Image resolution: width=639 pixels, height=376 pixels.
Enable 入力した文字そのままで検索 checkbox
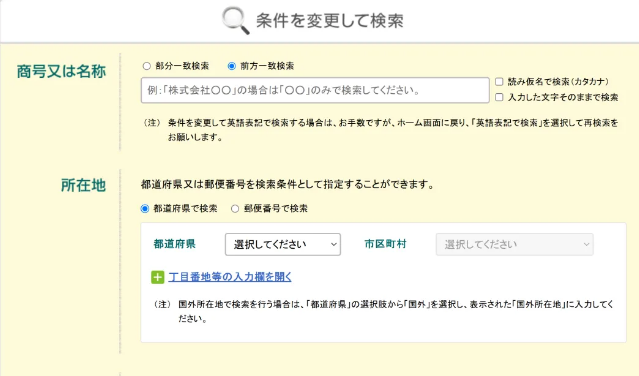499,97
